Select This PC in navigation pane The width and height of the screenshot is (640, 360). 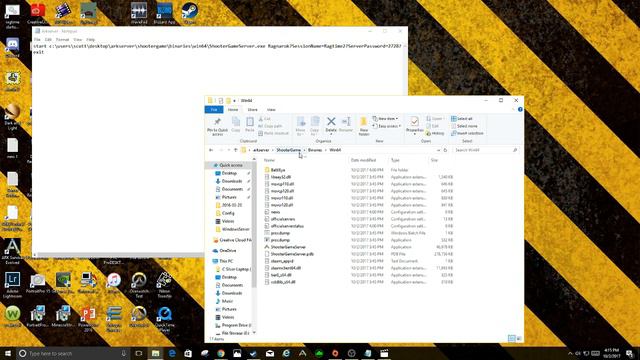pyautogui.click(x=226, y=261)
